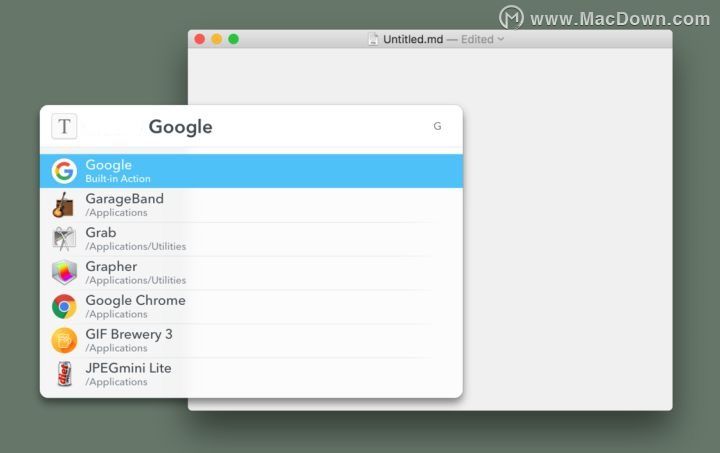
Task: Click the Google G icon in results
Action: [x=64, y=171]
